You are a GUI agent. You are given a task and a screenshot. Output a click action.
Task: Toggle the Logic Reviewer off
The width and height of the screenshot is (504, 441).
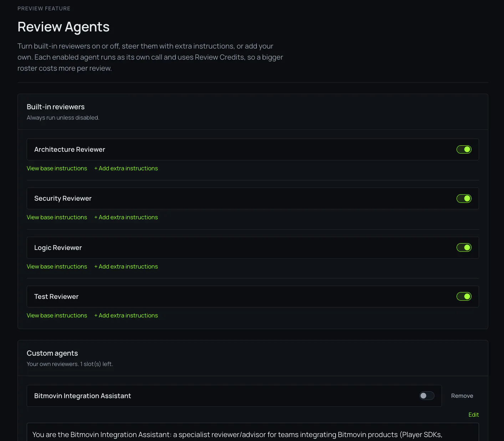pos(464,247)
